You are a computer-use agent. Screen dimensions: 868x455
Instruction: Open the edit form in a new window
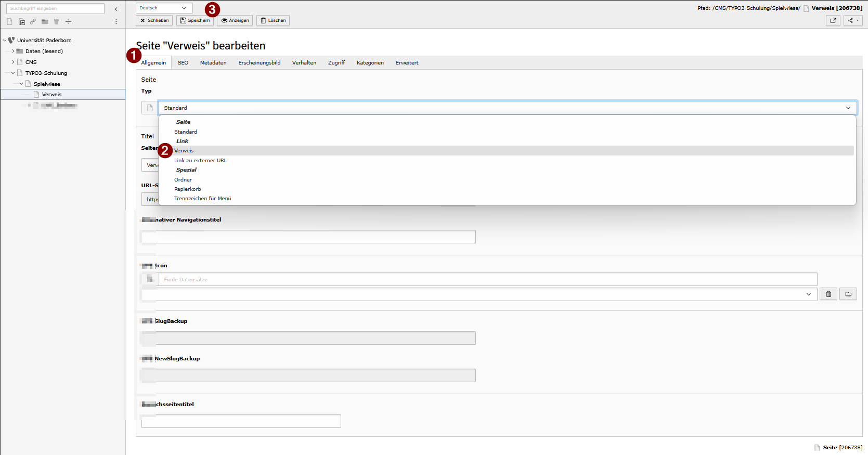(833, 20)
